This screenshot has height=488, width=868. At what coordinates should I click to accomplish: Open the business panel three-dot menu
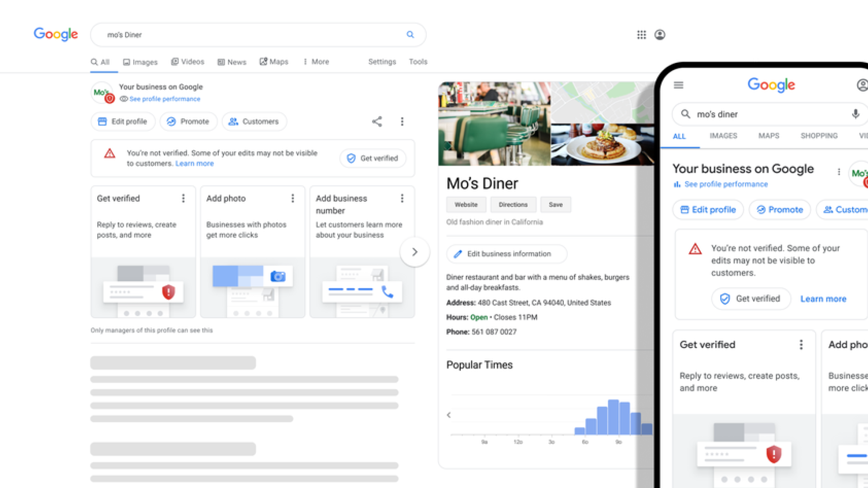(402, 121)
